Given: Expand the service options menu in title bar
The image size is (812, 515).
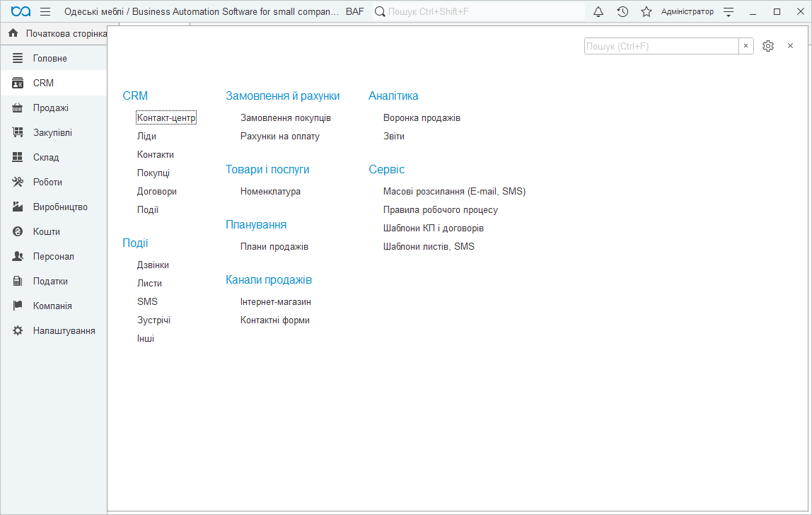Looking at the screenshot, I should 729,12.
